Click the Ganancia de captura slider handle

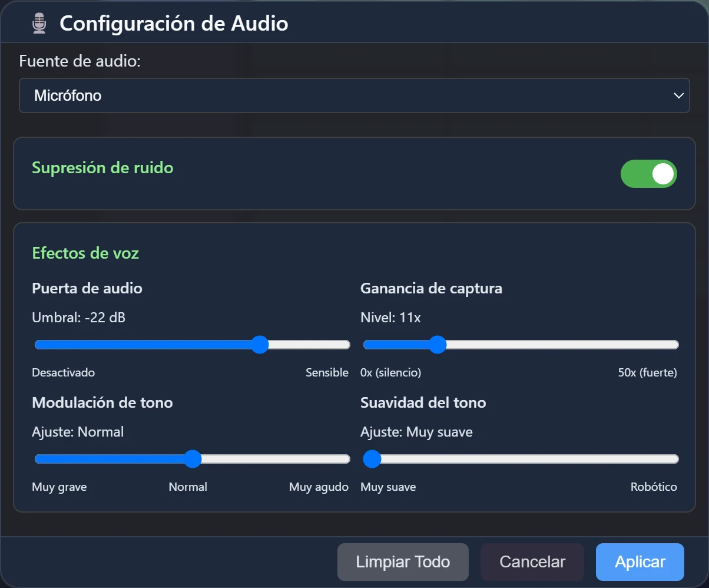pos(438,345)
